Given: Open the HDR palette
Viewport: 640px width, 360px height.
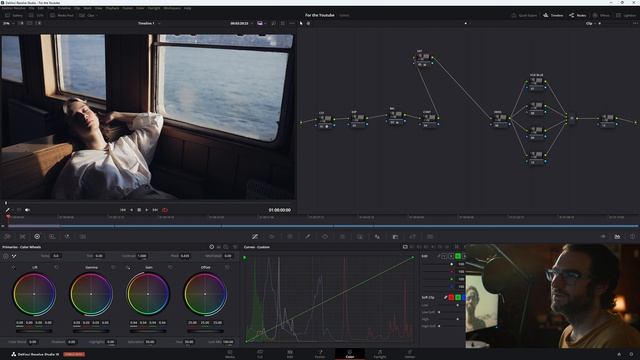Looking at the screenshot, I should [x=52, y=236].
